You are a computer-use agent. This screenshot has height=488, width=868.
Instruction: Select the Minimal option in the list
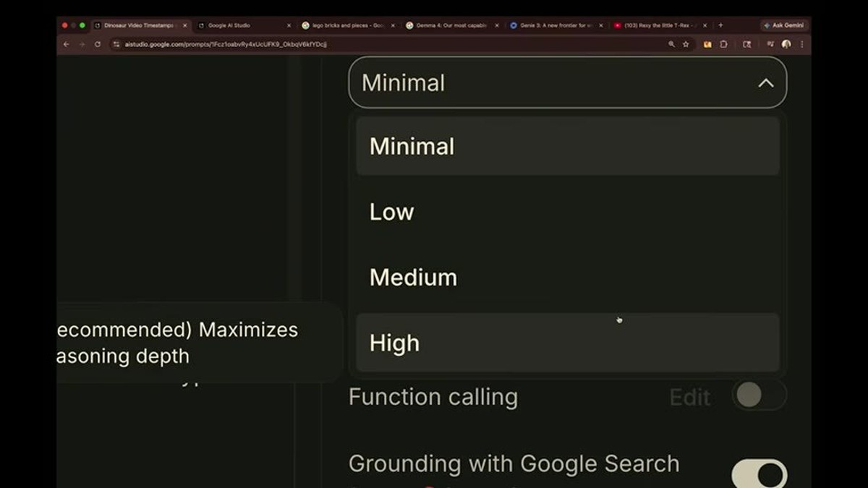(567, 146)
